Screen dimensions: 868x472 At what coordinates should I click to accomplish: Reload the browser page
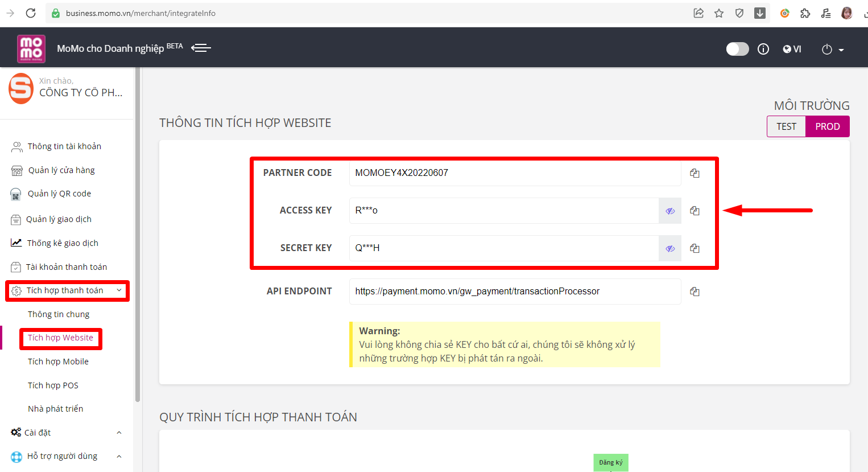click(31, 13)
